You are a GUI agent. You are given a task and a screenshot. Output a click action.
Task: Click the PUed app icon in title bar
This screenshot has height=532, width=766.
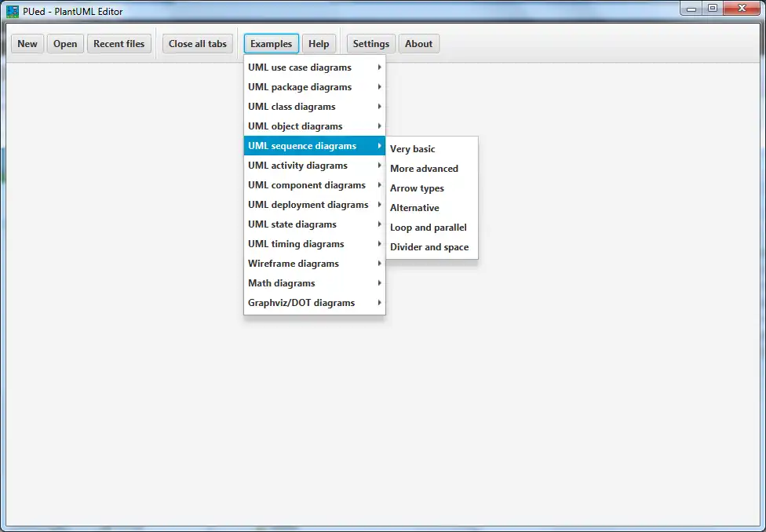(13, 11)
